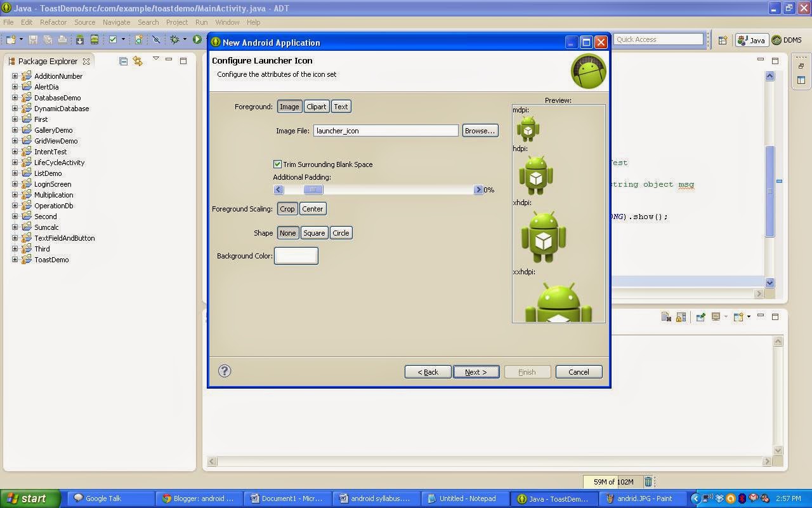The image size is (812, 508).
Task: Open the File menu
Action: [8, 22]
